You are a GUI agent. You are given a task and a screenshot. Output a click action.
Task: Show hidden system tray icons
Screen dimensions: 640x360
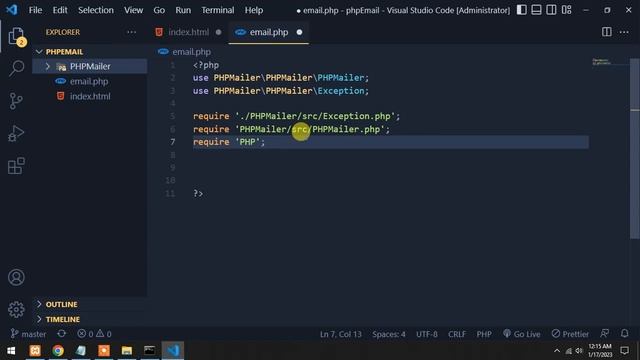pos(557,350)
